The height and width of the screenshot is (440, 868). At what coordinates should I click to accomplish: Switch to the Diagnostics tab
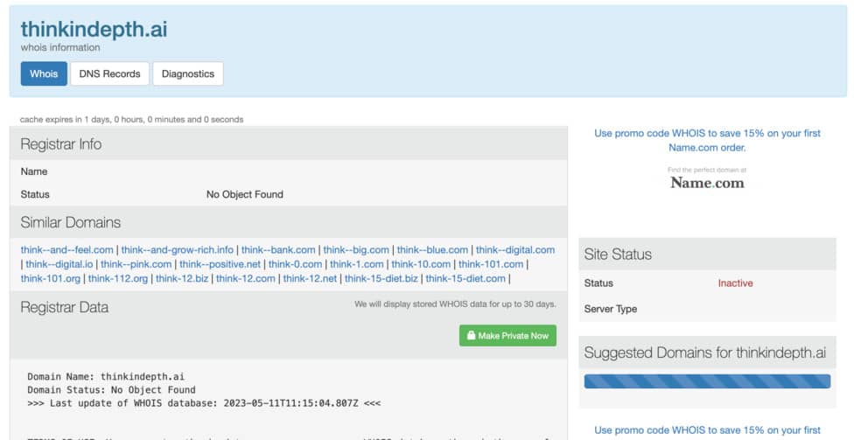coord(187,73)
